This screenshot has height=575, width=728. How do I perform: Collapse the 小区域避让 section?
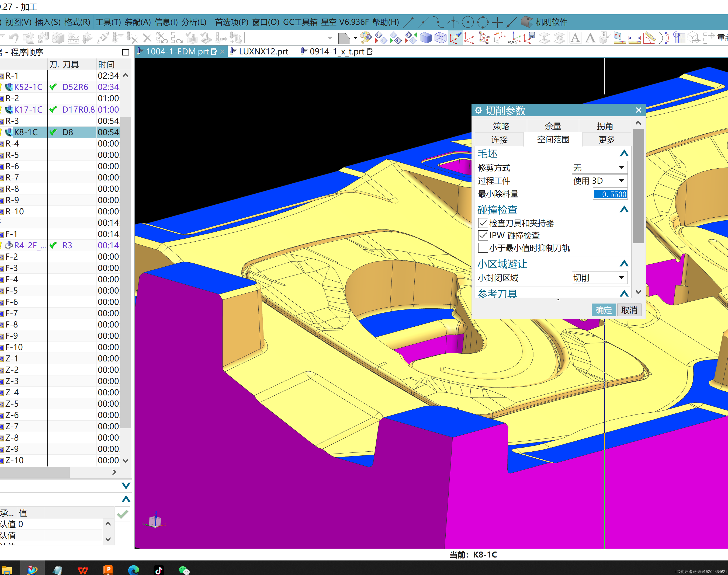point(624,264)
